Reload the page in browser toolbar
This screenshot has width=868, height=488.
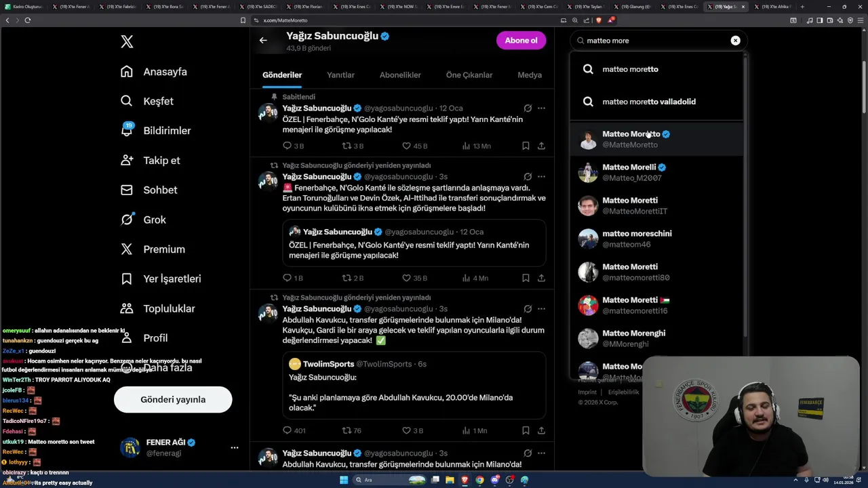click(x=27, y=20)
